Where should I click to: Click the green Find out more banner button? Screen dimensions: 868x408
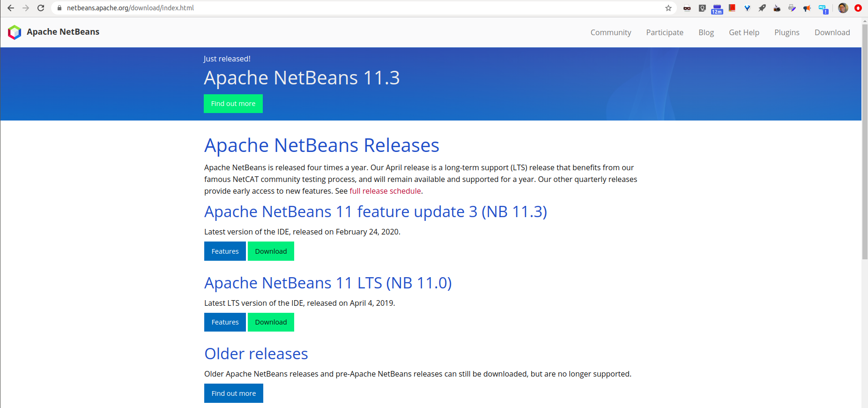point(233,104)
